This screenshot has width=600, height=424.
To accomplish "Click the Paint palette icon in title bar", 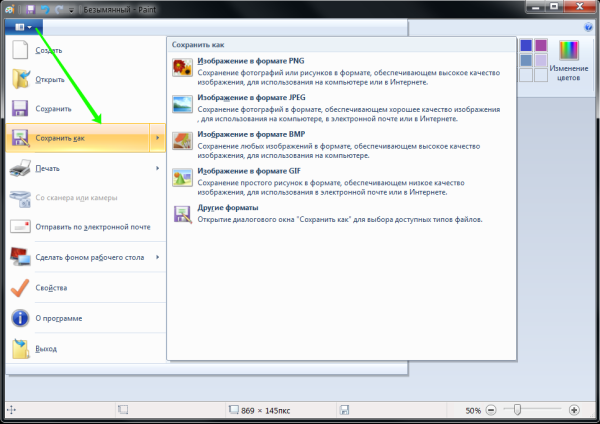I will (10, 9).
